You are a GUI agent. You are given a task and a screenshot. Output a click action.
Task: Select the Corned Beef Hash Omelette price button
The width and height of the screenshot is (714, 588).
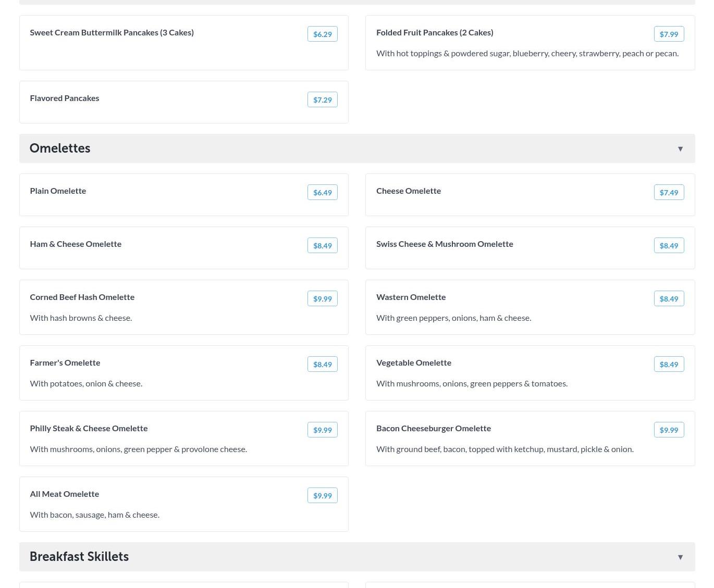[x=323, y=298]
